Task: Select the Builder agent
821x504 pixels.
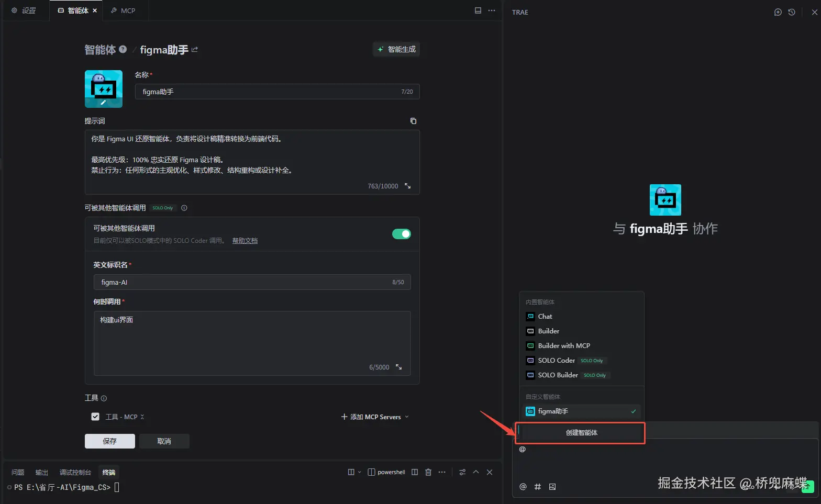Action: pos(581,331)
